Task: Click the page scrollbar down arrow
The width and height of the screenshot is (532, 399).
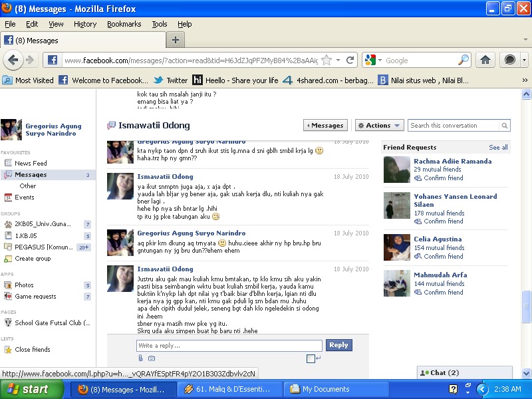Action: 526,374
